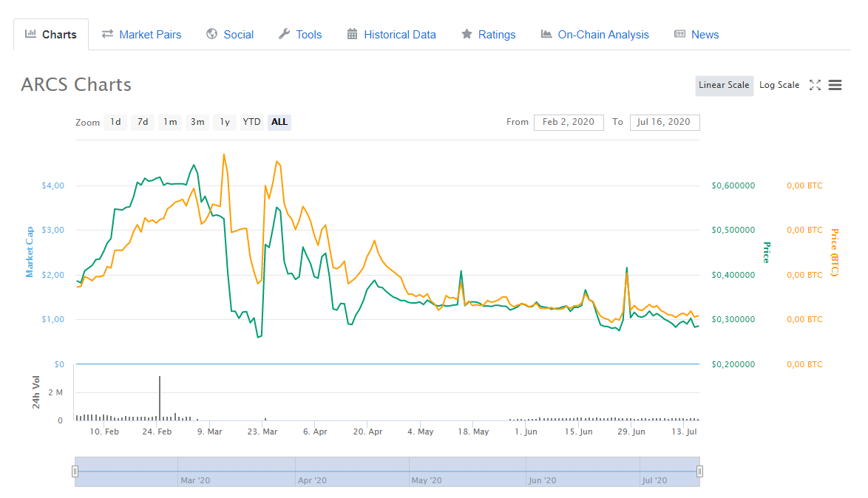Edit the To date field Jul 16, 2020
Screen dimensions: 868x498
point(664,123)
